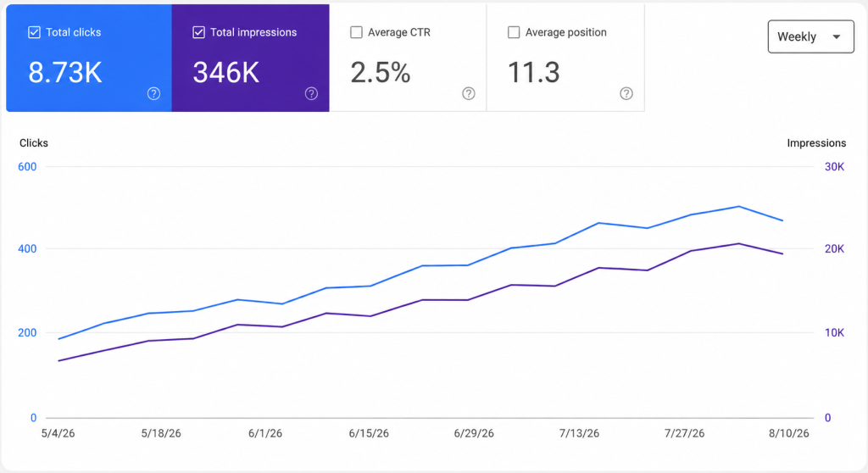
Task: Enable the Average CTR checkbox
Action: [x=357, y=32]
